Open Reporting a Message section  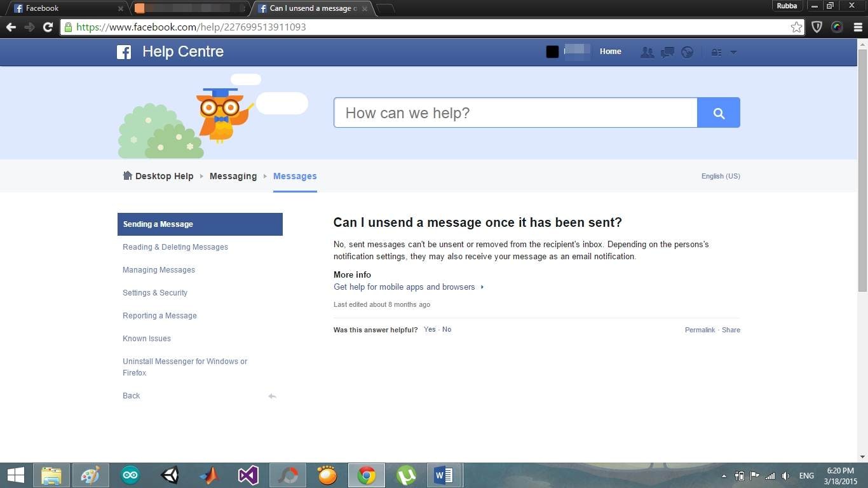(159, 316)
